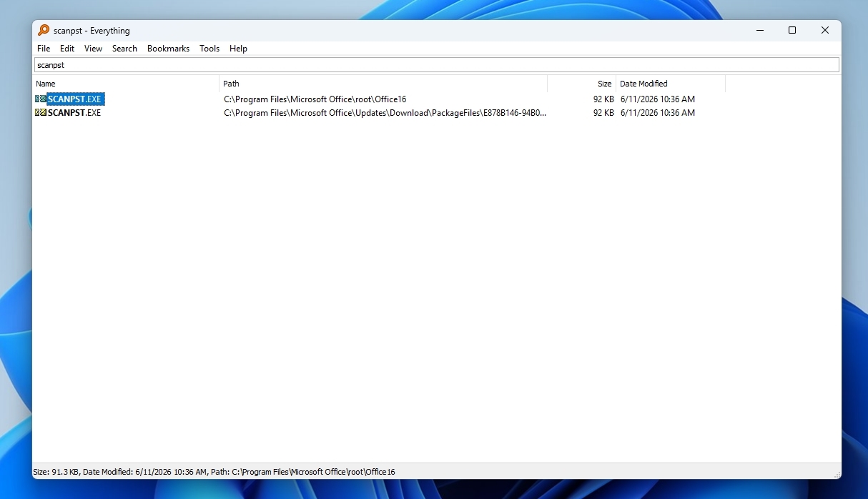Viewport: 868px width, 499px height.
Task: Click the resize grip in status bar corner
Action: click(837, 474)
